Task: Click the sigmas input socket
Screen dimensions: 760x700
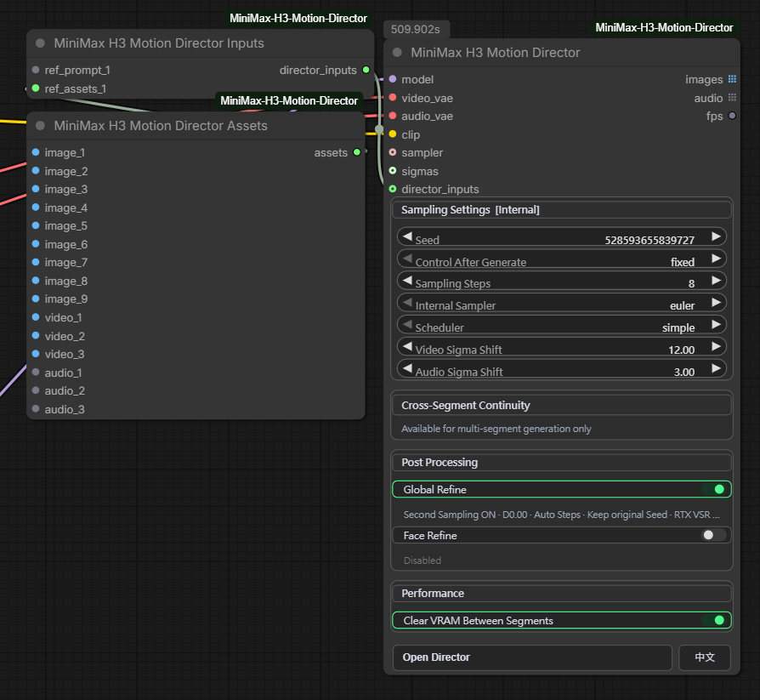Action: point(393,171)
